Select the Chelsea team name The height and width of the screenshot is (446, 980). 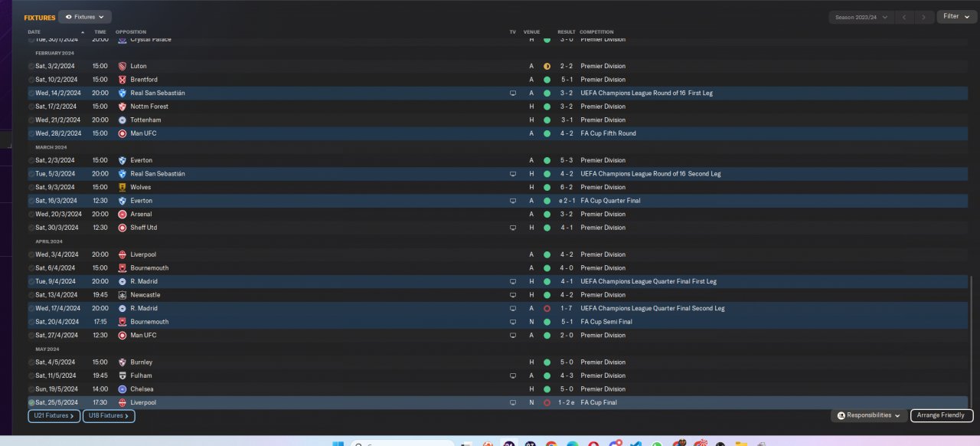(x=142, y=389)
